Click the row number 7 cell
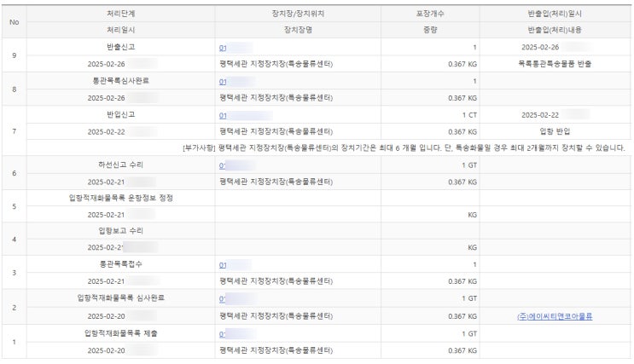Image resolution: width=634 pixels, height=364 pixels. [15, 131]
